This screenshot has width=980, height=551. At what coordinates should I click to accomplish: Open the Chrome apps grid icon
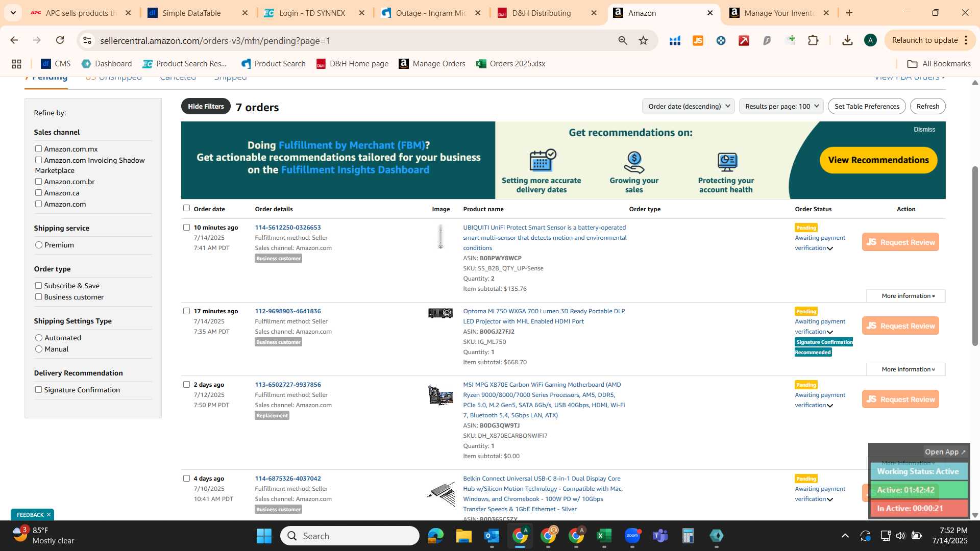(x=16, y=64)
